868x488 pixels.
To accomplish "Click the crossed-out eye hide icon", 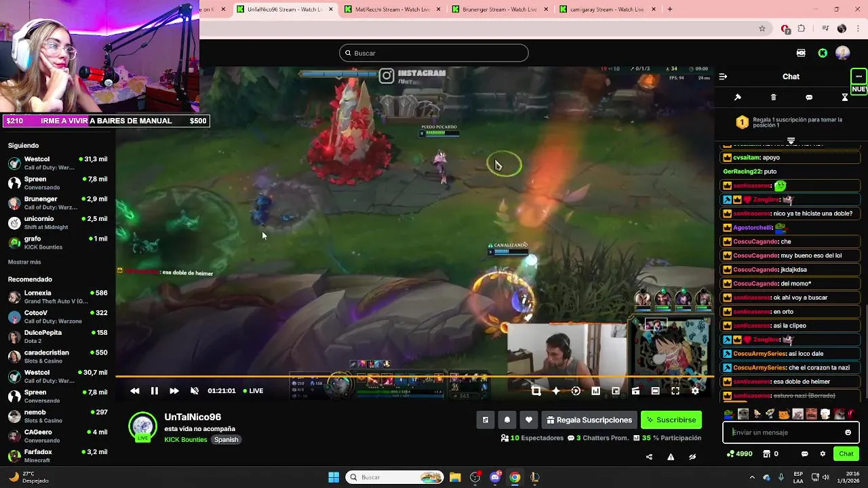I will [x=692, y=457].
